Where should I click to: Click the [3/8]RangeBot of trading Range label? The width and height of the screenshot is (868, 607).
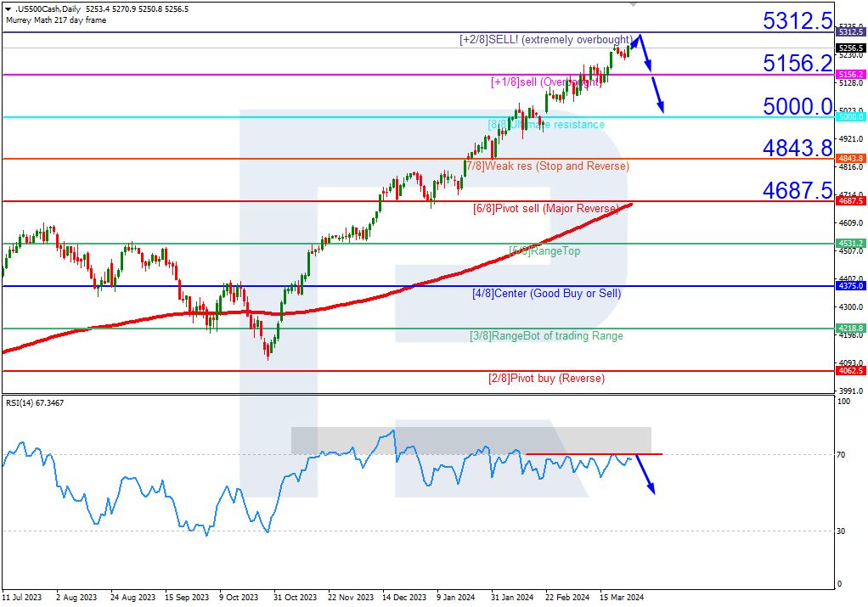click(x=546, y=336)
